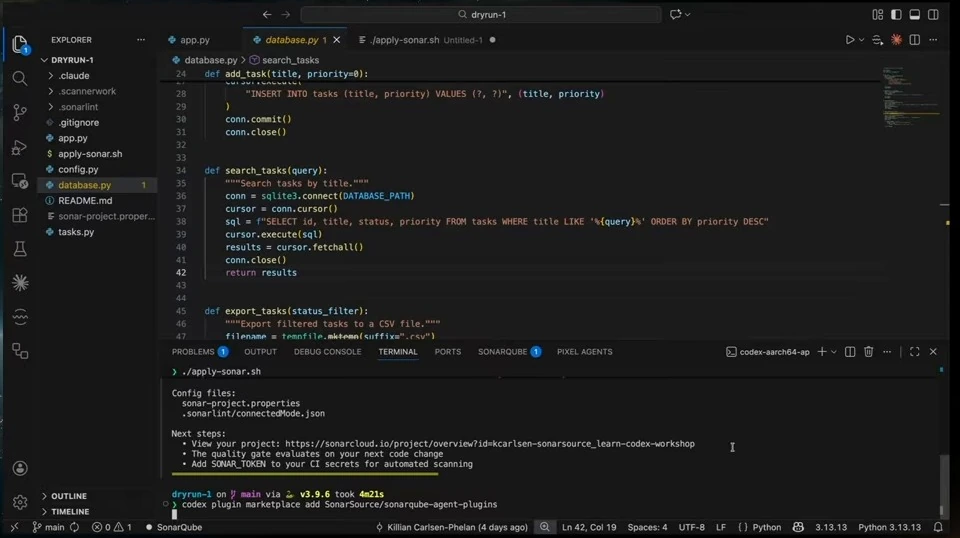Open apply-sonar.sh in file tree
The image size is (960, 538).
(90, 154)
